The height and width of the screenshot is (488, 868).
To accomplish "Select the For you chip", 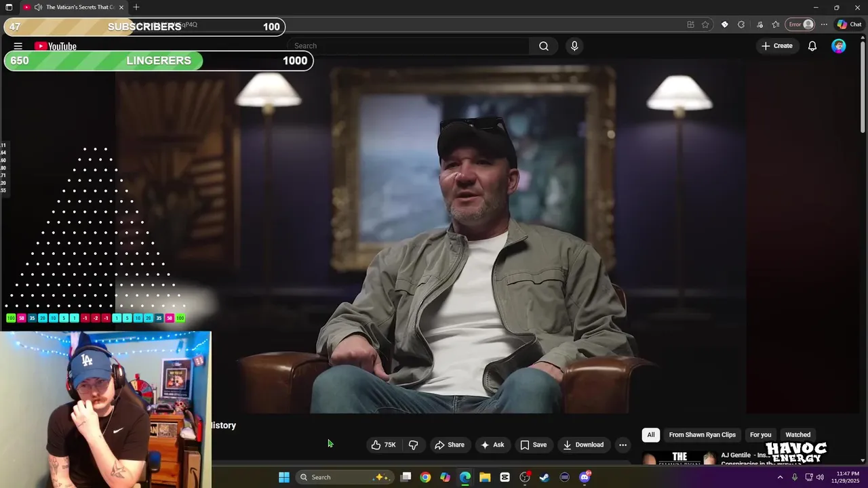I will (760, 434).
